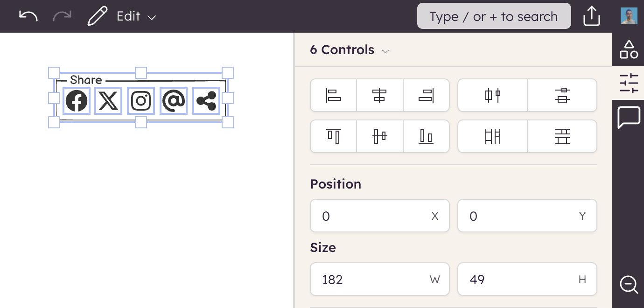Viewport: 644px width, 308px height.
Task: Open the comments panel
Action: click(x=629, y=117)
